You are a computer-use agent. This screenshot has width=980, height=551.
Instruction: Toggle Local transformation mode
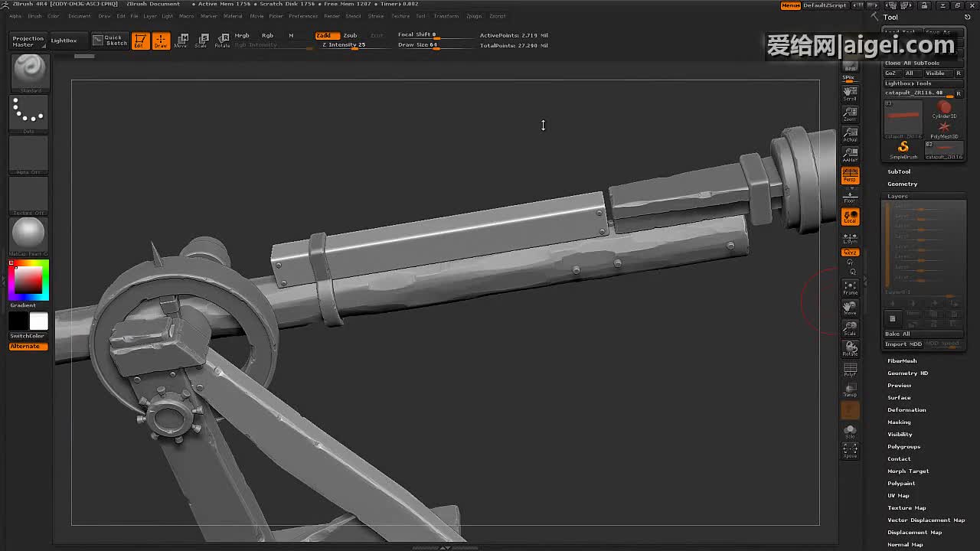850,217
